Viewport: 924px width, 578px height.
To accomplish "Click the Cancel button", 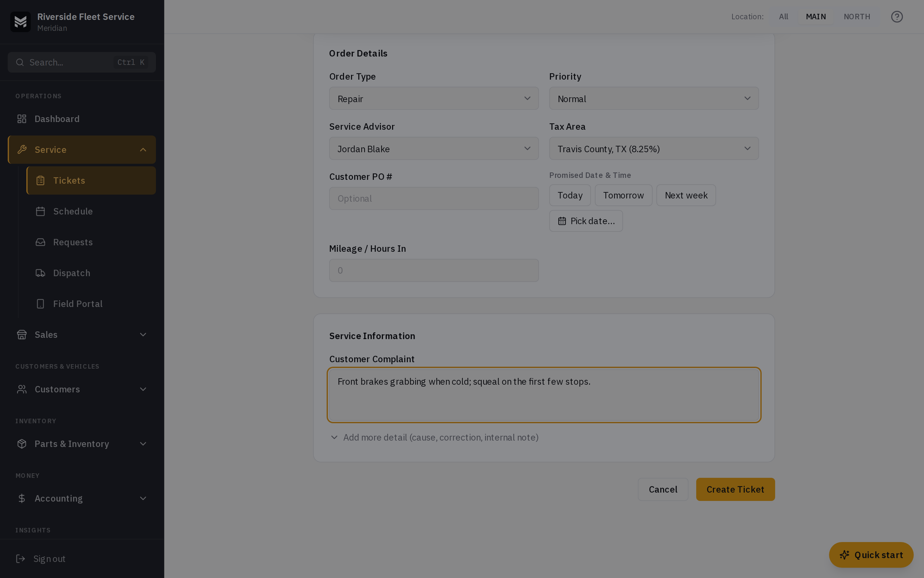I will 663,489.
